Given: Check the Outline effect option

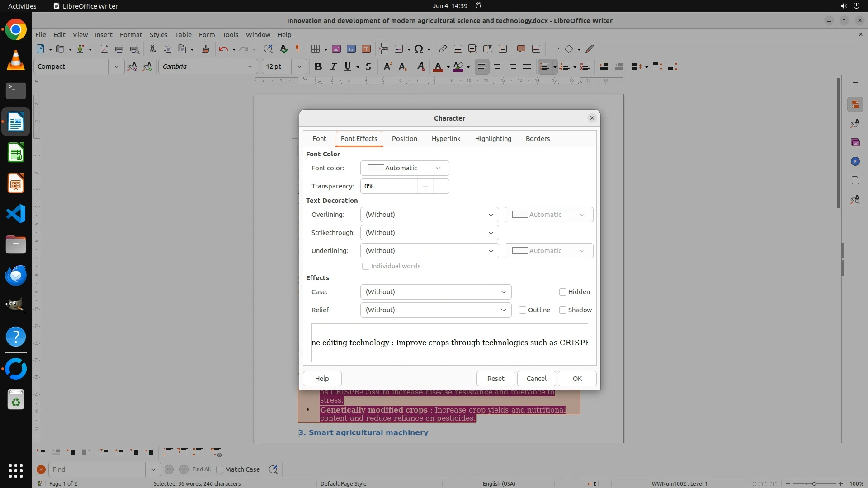Looking at the screenshot, I should [x=523, y=310].
